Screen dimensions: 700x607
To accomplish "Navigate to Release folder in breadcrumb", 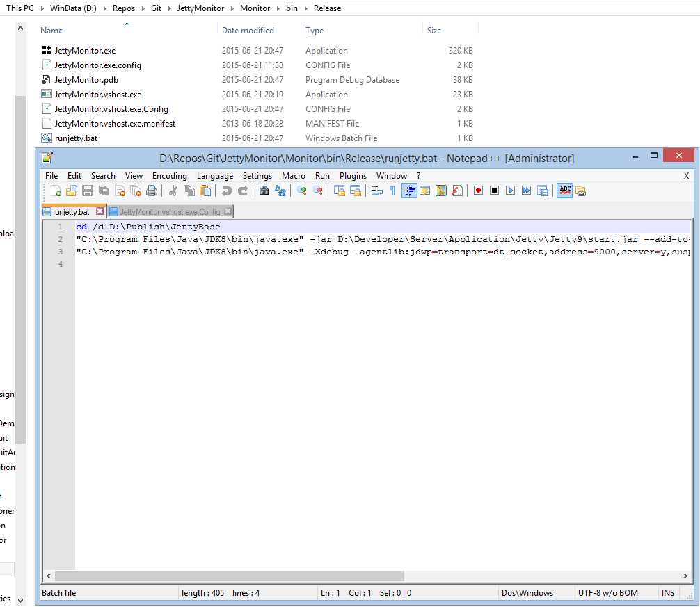I will coord(327,8).
